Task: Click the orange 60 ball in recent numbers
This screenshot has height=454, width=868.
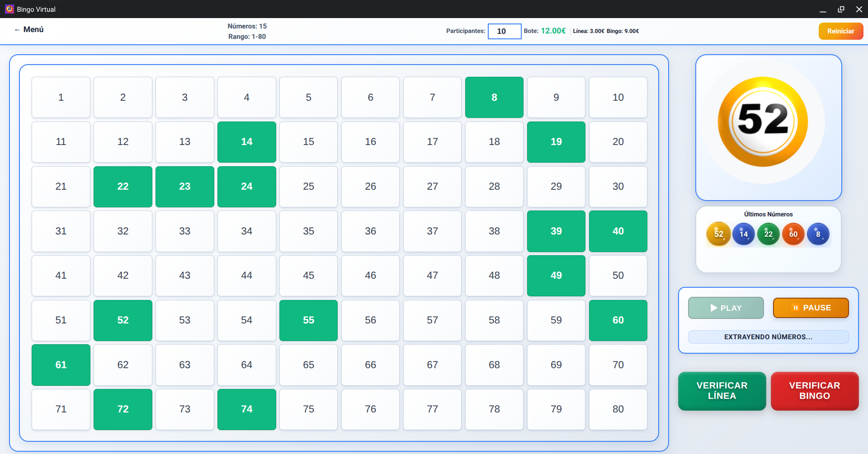Action: click(x=793, y=234)
